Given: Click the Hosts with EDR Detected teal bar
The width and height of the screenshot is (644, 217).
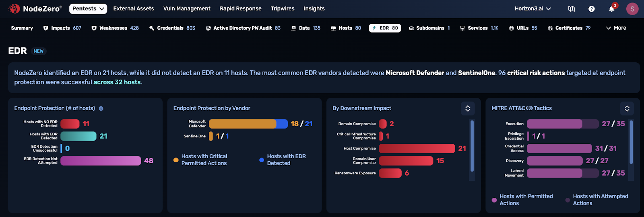Looking at the screenshot, I should (x=78, y=136).
